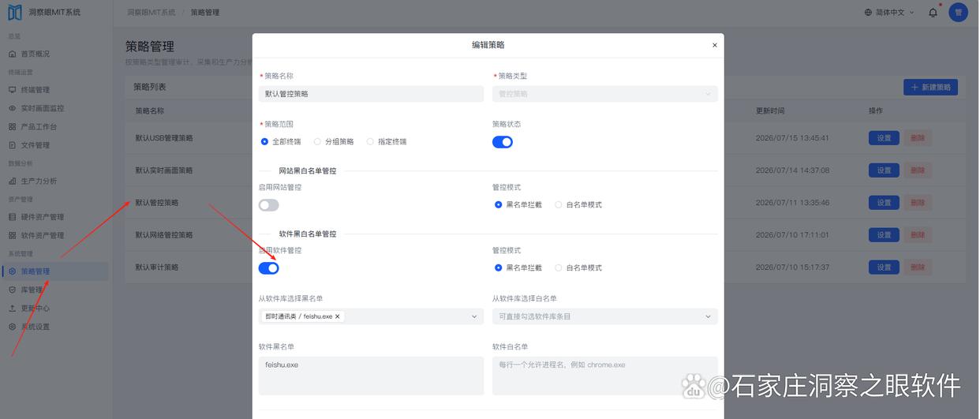Click the 默认USB管理策略 row name

[x=164, y=138]
